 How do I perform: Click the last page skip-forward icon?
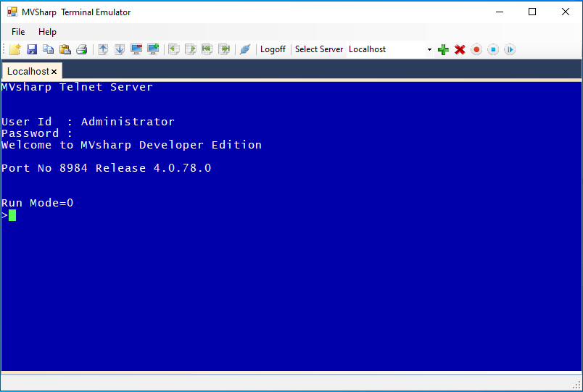point(224,49)
